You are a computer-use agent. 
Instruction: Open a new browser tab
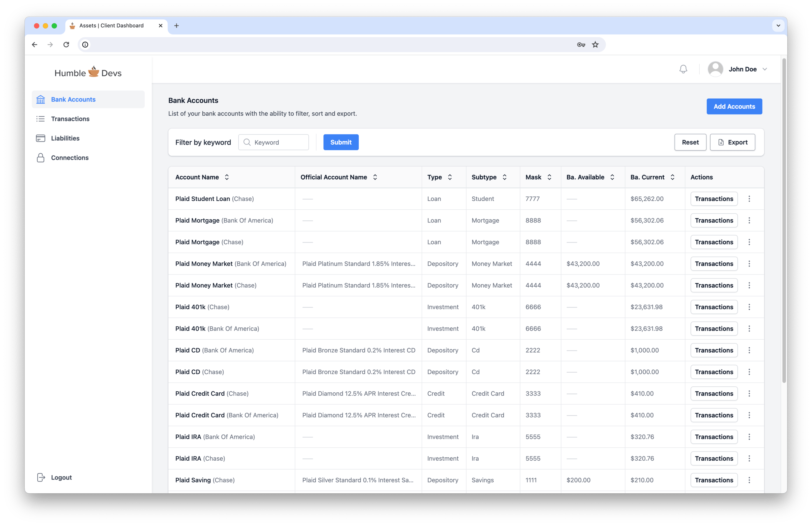pos(177,26)
